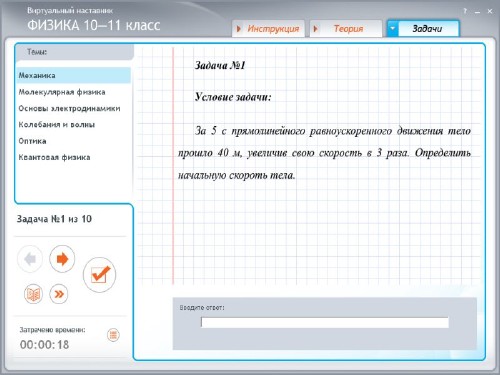The image size is (500, 375).
Task: Open the Колебания и волны topic
Action: pyautogui.click(x=57, y=125)
